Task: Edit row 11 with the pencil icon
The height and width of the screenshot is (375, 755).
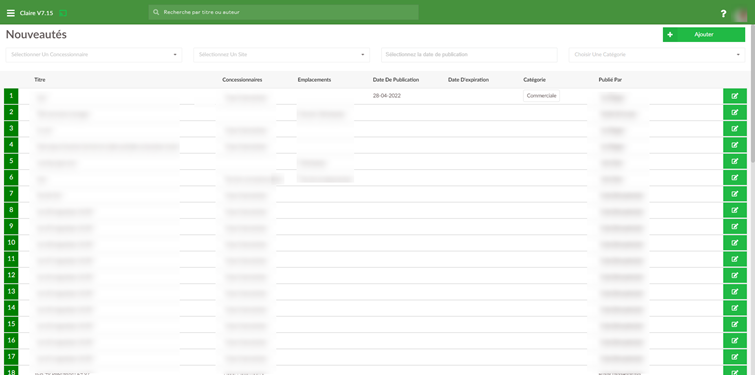Action: 735,259
